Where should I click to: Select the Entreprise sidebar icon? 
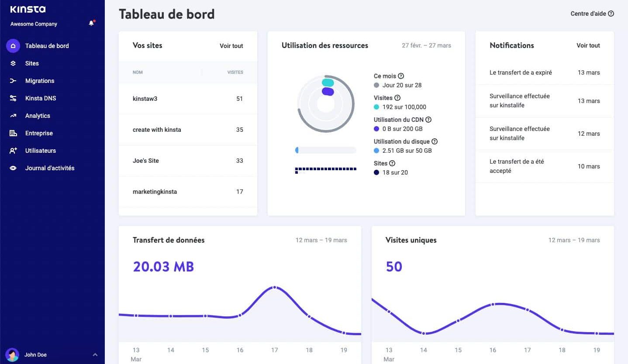[x=13, y=133]
